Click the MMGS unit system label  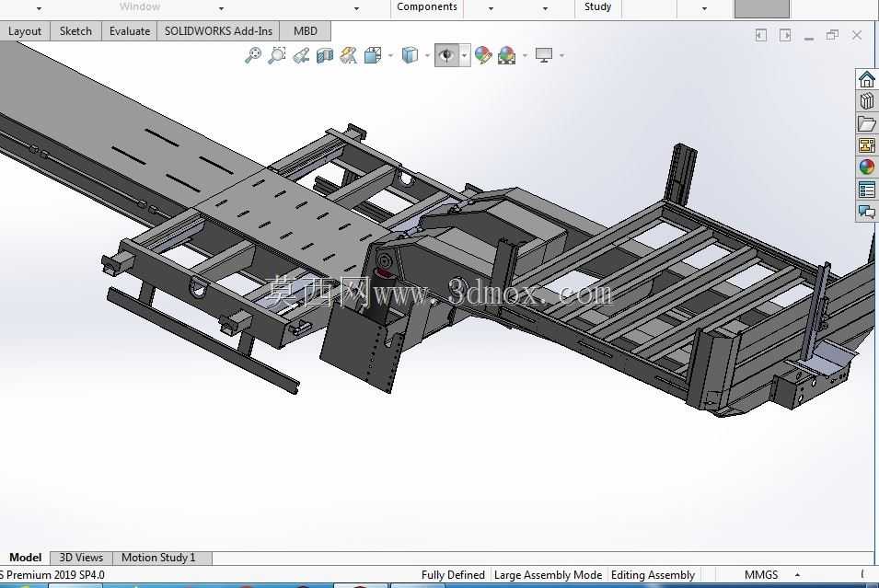click(x=760, y=575)
